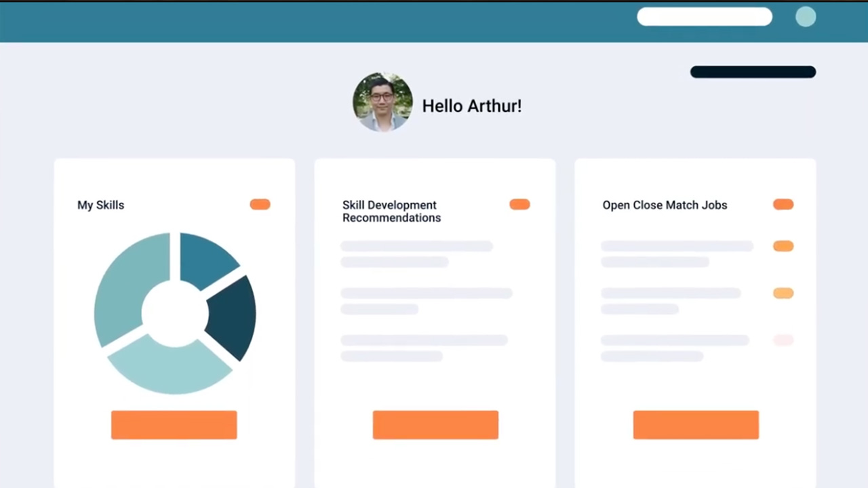This screenshot has width=868, height=488.
Task: Click the white search bar in header
Action: pyautogui.click(x=705, y=17)
